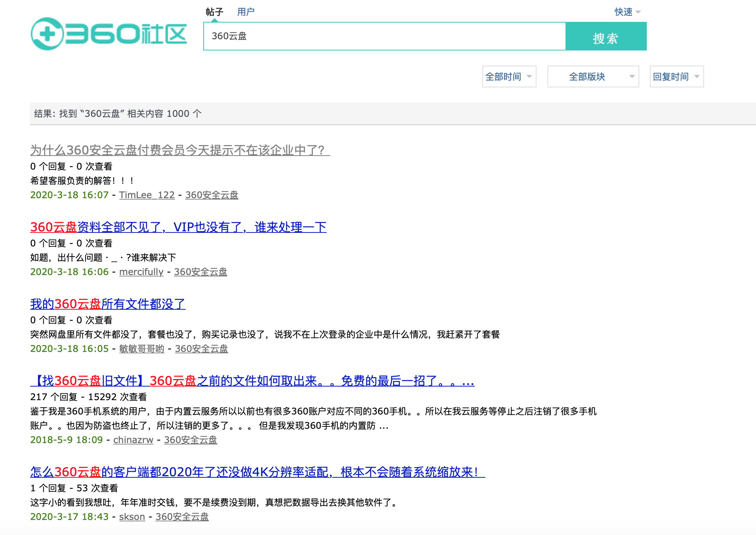Open 360安全云盘 board link in TimLee_122 row
This screenshot has width=756, height=535.
coord(212,195)
